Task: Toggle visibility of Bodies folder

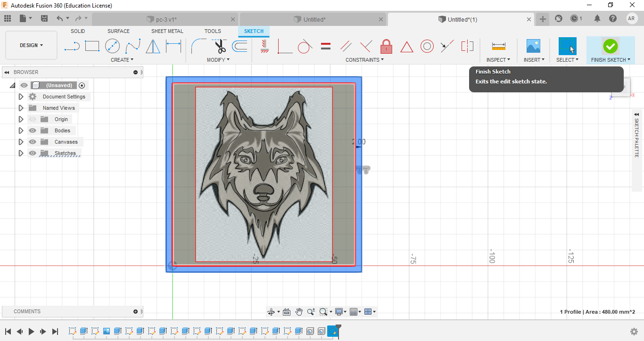Action: 33,130
